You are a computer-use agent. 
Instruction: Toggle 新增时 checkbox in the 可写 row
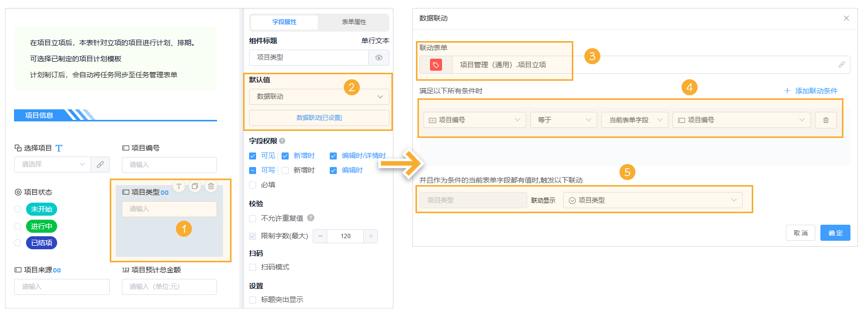285,171
